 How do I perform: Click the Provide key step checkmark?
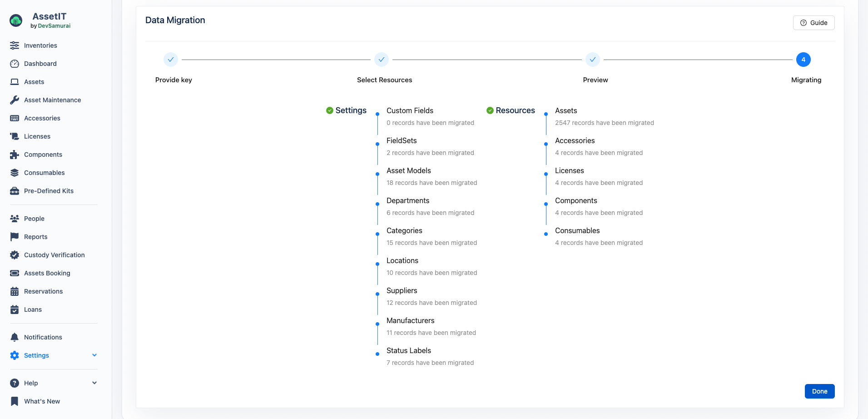pyautogui.click(x=171, y=60)
